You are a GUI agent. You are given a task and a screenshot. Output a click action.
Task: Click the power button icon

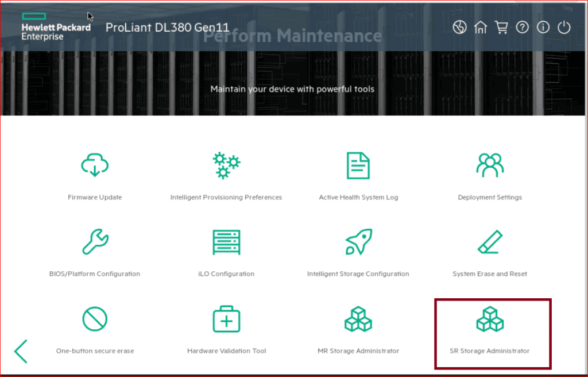[x=564, y=28]
